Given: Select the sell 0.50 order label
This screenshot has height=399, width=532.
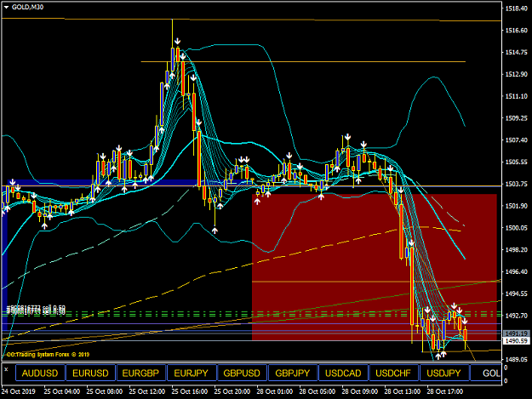Looking at the screenshot, I should pos(36,310).
